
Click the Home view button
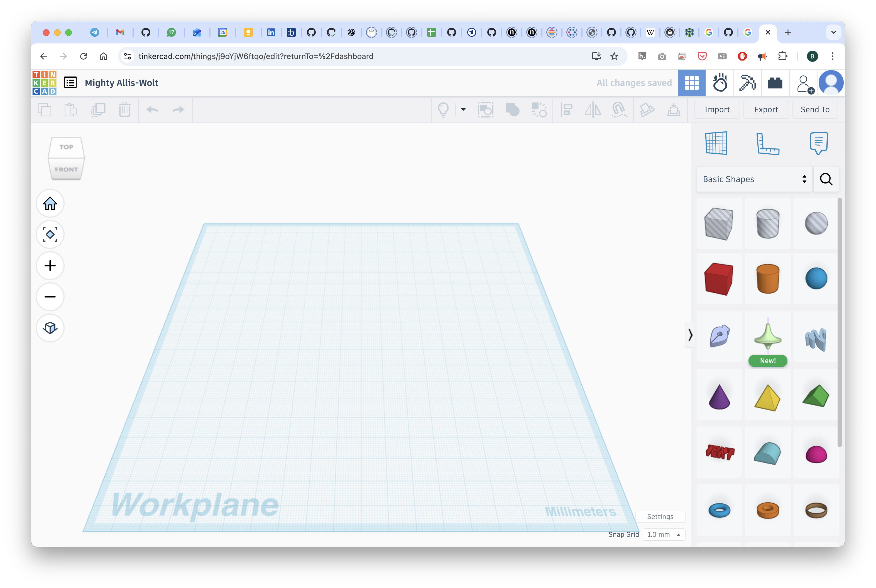(50, 204)
